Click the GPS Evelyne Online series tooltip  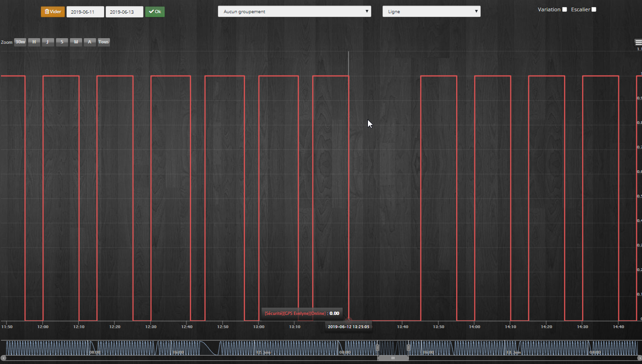(302, 313)
